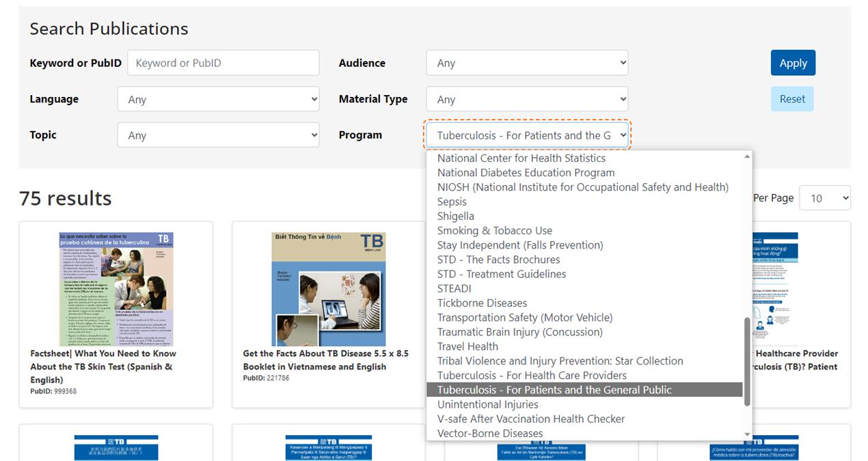Choose Transportation Safety (Motor Vehicle) option
The image size is (868, 461).
(584, 318)
